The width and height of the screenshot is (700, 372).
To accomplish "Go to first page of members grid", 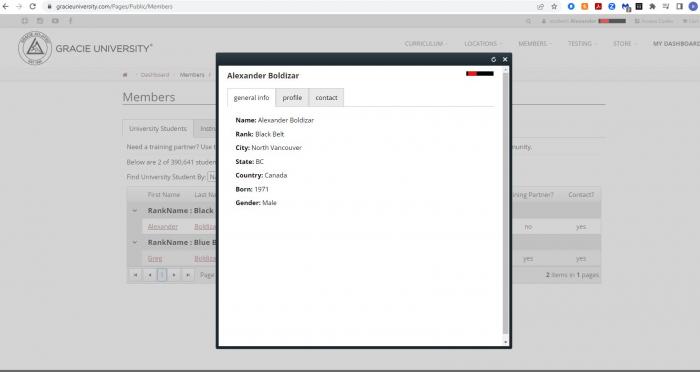I will [x=135, y=275].
